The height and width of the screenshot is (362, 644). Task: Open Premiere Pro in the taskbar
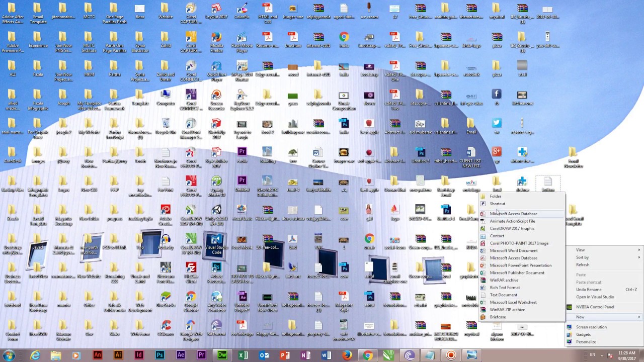pos(201,355)
